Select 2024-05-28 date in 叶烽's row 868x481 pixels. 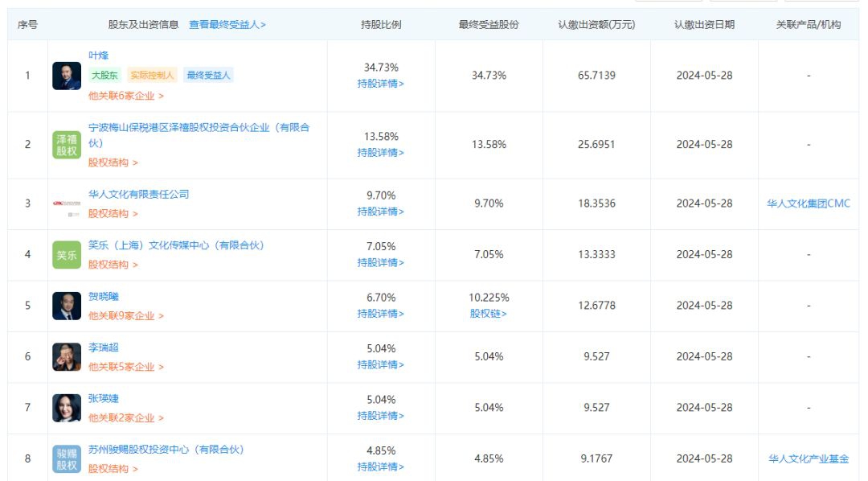pos(704,76)
